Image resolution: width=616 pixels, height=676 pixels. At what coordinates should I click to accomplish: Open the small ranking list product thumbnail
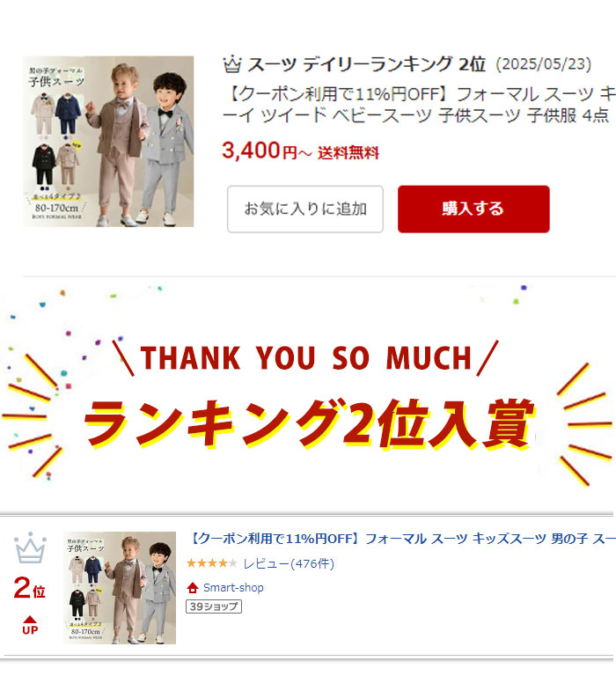tap(120, 588)
